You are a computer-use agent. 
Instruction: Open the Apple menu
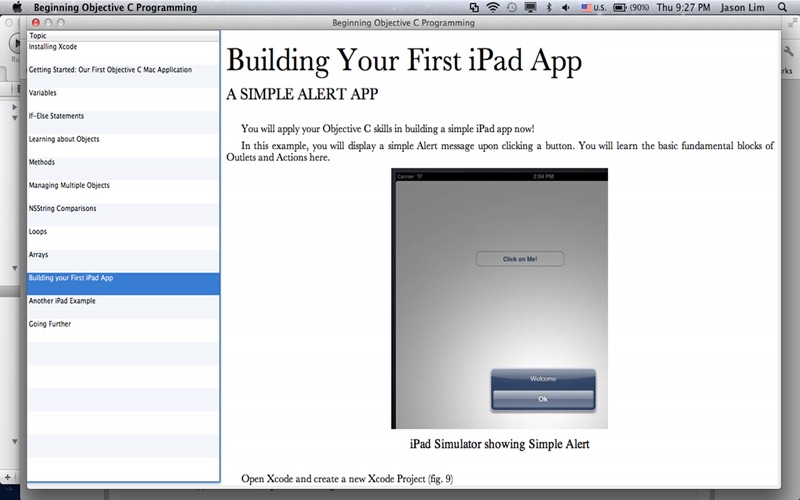pos(17,7)
